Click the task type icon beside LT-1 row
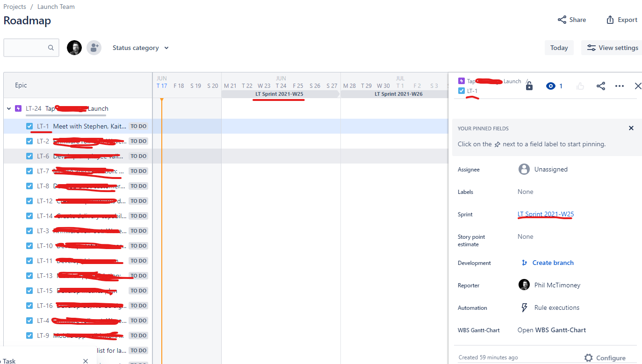 click(x=29, y=126)
